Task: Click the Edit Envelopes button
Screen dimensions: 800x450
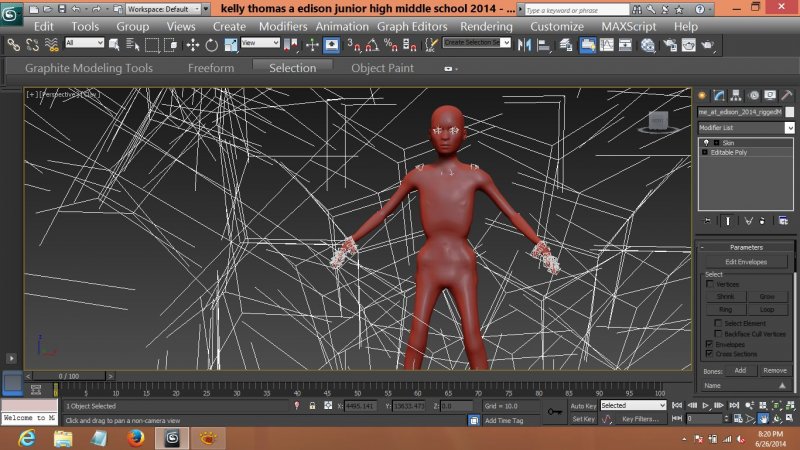Action: (745, 261)
